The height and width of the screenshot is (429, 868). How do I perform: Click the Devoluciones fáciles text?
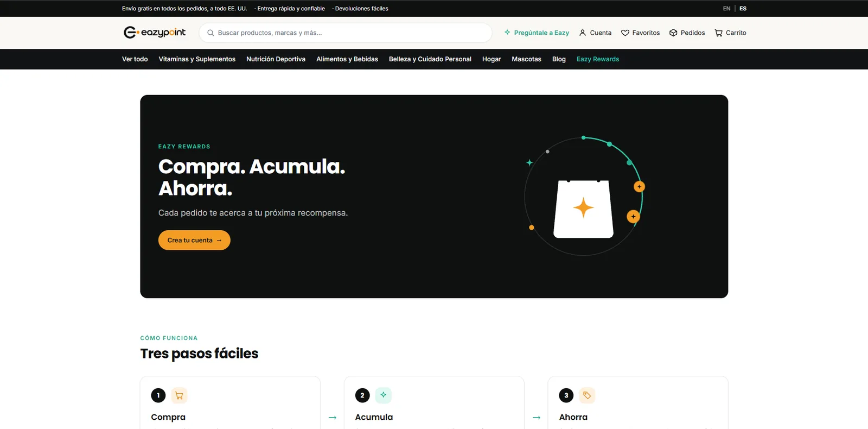pyautogui.click(x=362, y=9)
